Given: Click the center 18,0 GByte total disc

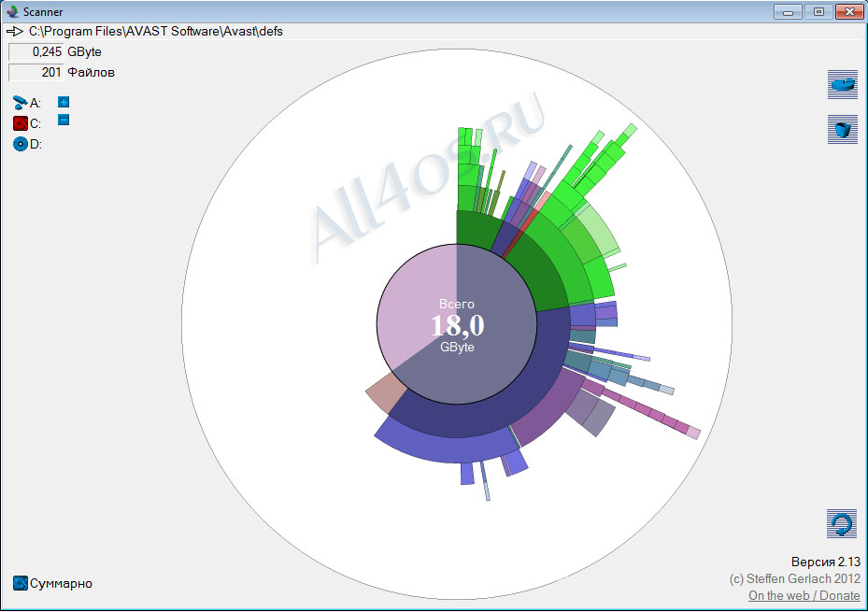Looking at the screenshot, I should 457,324.
